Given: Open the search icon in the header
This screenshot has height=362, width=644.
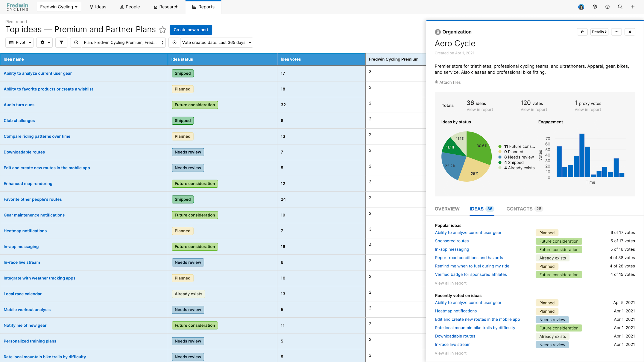Looking at the screenshot, I should 620,7.
